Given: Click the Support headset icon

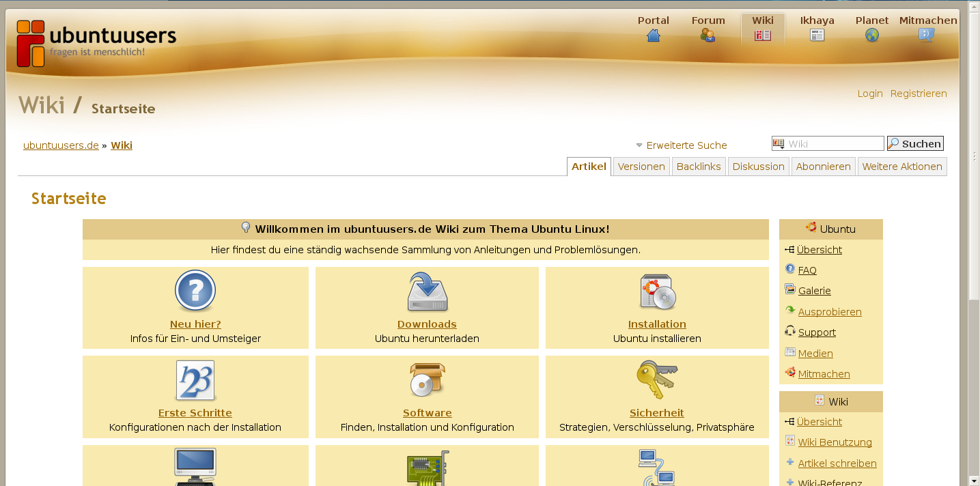Looking at the screenshot, I should tap(790, 331).
